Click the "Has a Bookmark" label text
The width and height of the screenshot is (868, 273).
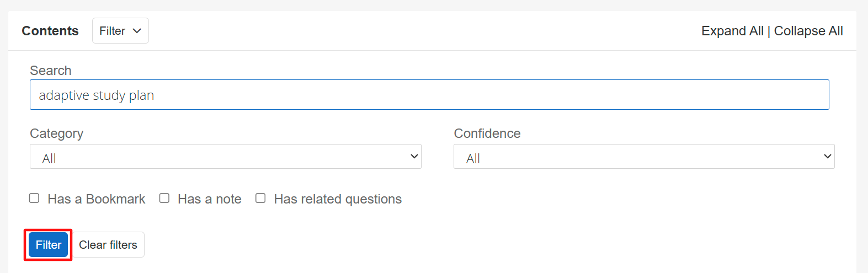pos(96,199)
